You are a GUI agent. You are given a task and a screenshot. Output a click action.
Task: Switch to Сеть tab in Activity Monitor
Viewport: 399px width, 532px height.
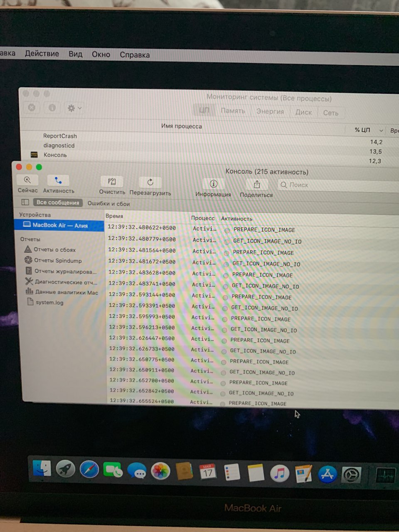pos(331,113)
